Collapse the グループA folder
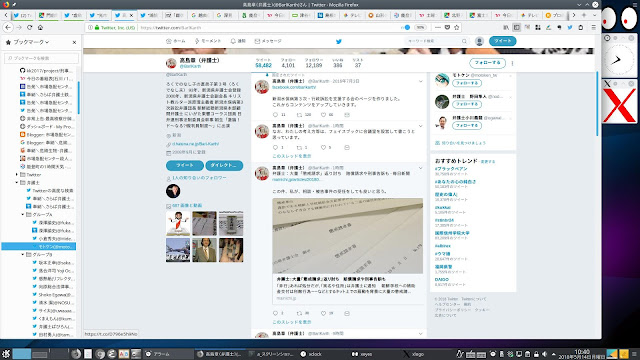This screenshot has width=640, height=360. (x=23, y=214)
